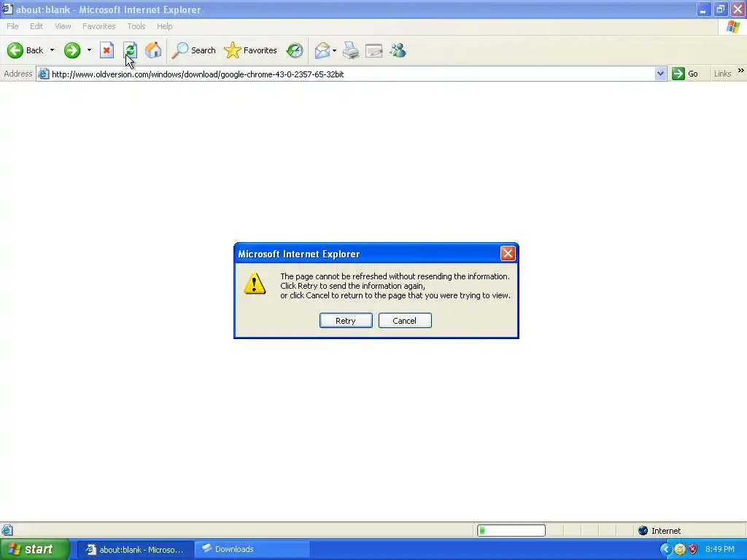Click the Go button
This screenshot has height=560, width=747.
point(686,74)
